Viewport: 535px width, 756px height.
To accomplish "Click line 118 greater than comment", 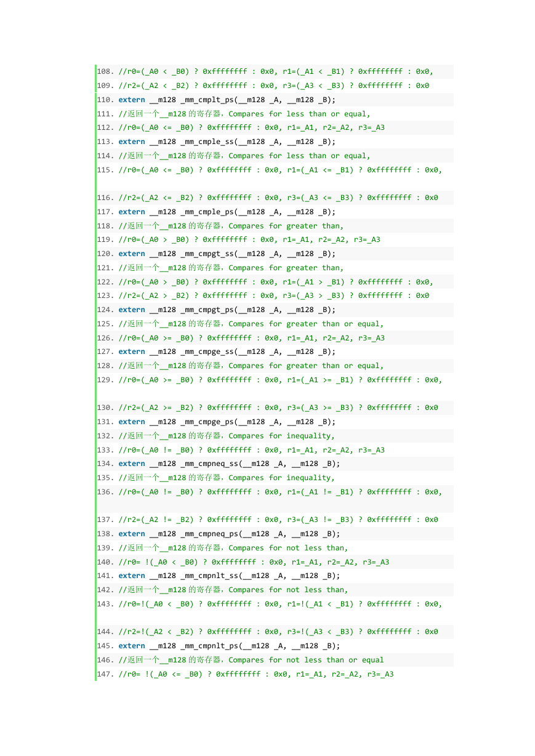I will coord(231,226).
